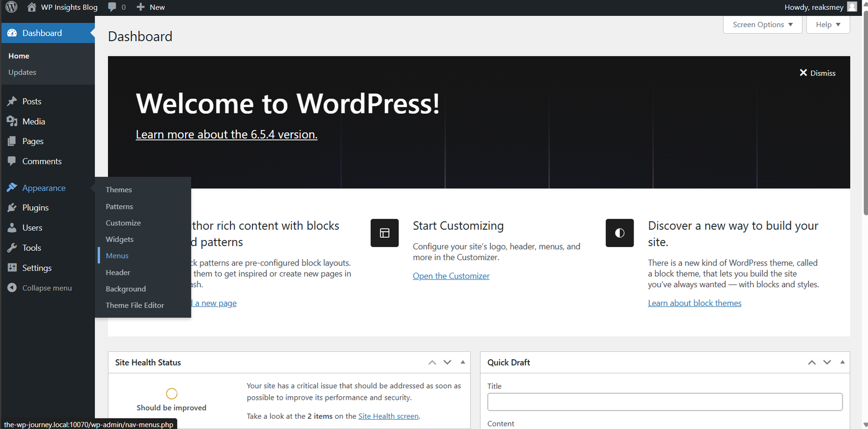
Task: Click the Welcome to WordPress! heading
Action: [288, 103]
